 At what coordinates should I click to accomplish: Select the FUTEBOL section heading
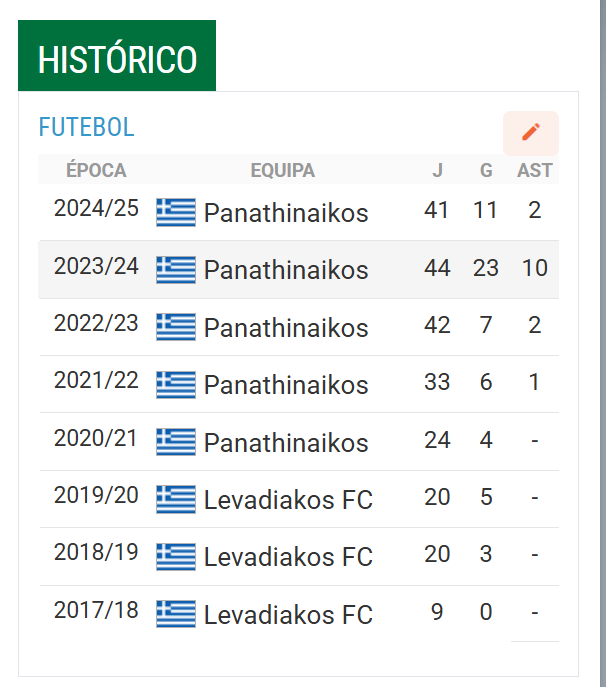pos(86,127)
